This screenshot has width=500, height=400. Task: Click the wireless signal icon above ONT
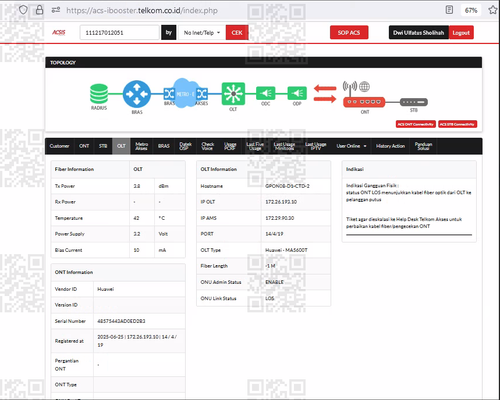[350, 87]
